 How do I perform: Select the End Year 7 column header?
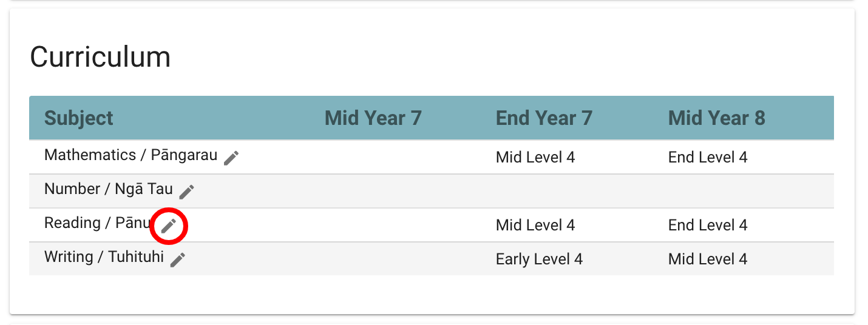point(544,118)
